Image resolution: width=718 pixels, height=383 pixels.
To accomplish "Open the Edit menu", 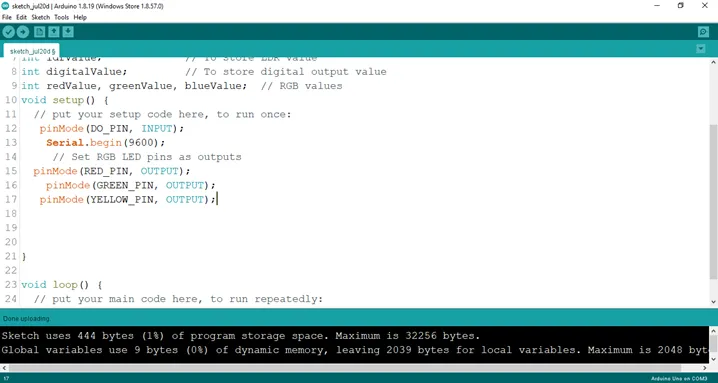I will pyautogui.click(x=22, y=17).
